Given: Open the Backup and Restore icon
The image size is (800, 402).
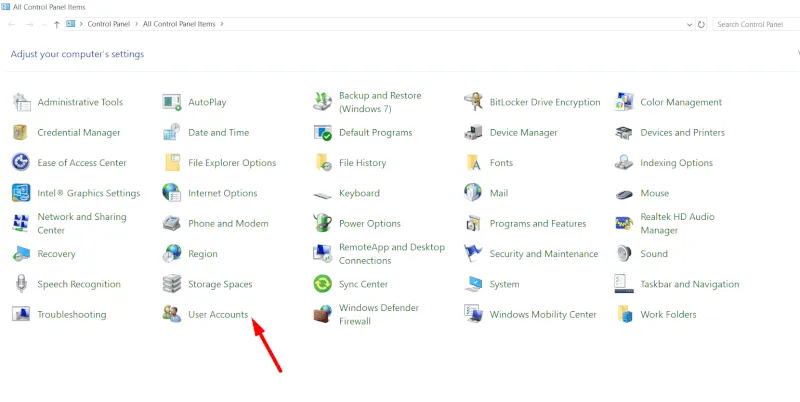Looking at the screenshot, I should coord(322,102).
